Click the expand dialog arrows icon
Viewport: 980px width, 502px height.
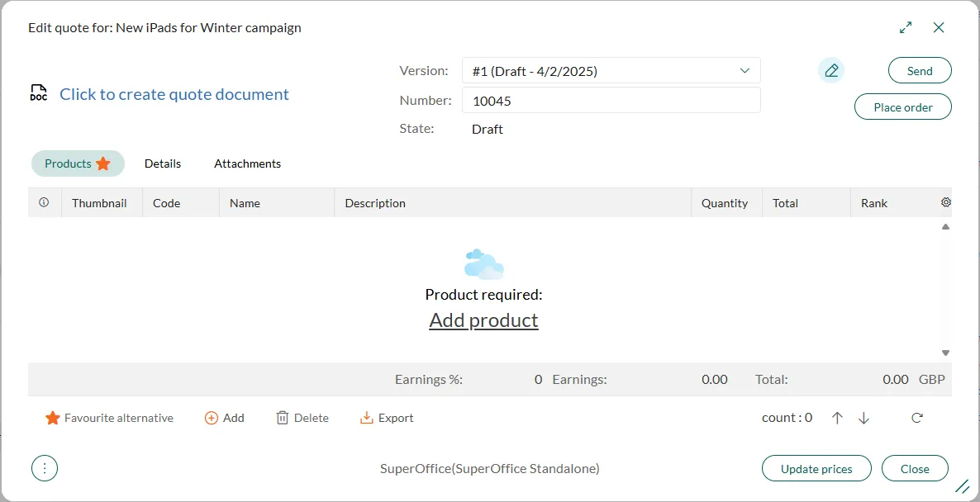(x=906, y=27)
